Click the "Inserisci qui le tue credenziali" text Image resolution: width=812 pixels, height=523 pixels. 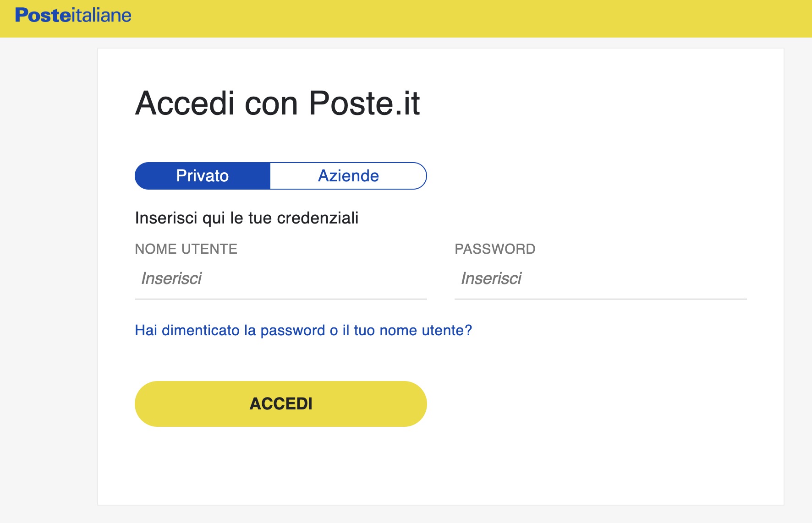click(247, 218)
